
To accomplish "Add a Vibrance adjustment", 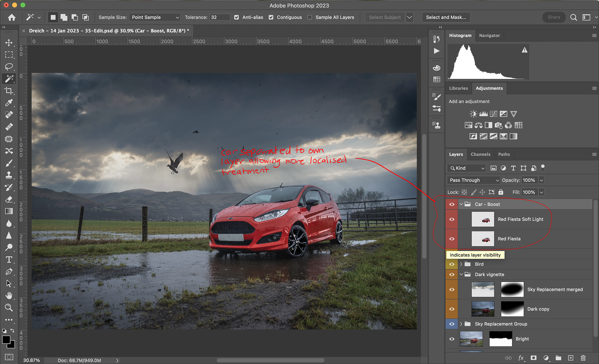I will [x=514, y=114].
